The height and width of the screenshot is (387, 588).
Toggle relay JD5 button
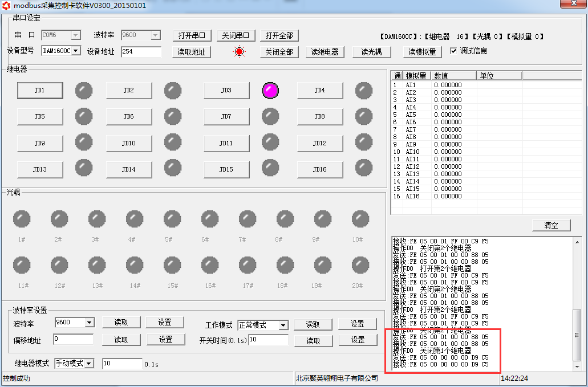click(x=40, y=116)
